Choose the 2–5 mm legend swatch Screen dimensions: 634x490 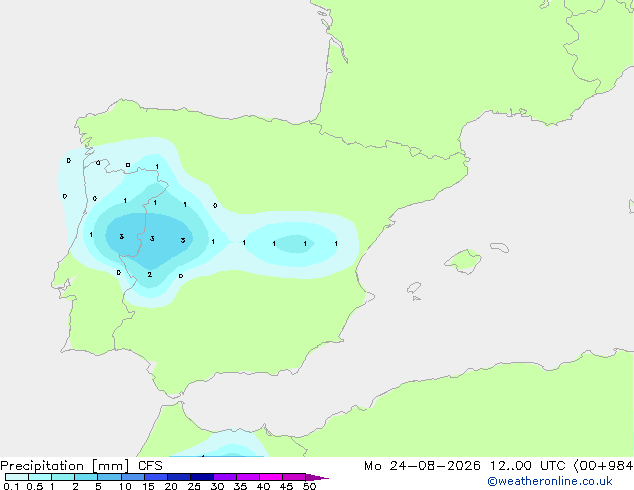coord(86,477)
